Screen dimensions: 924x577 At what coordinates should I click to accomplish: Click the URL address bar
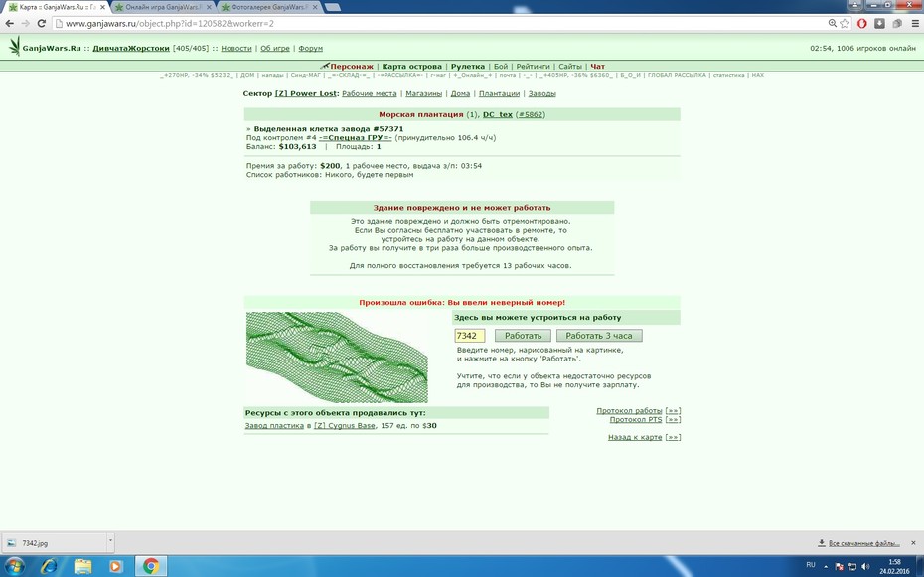[439, 24]
